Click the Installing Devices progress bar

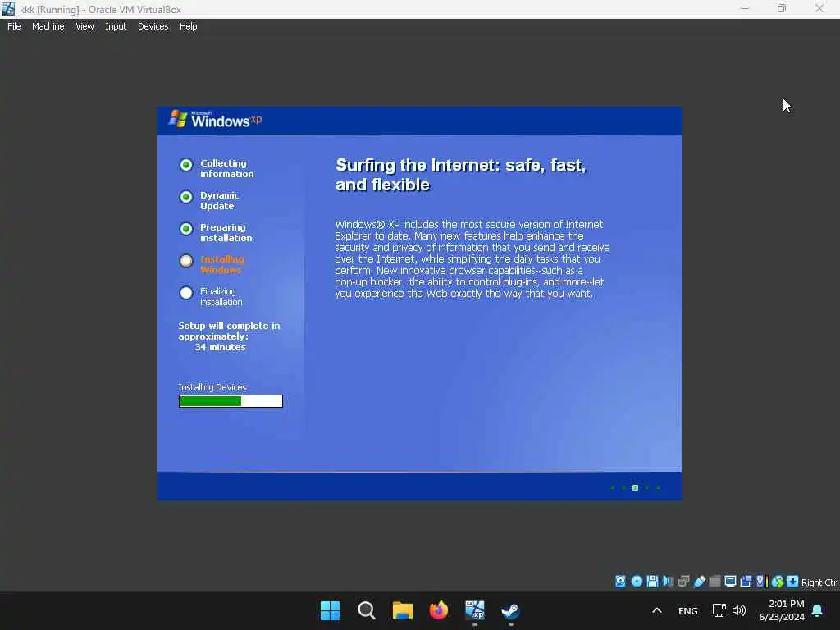click(231, 401)
